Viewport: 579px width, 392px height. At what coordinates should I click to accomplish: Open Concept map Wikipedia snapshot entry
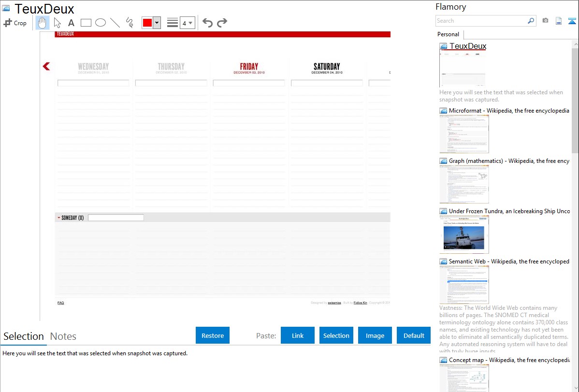coord(509,360)
